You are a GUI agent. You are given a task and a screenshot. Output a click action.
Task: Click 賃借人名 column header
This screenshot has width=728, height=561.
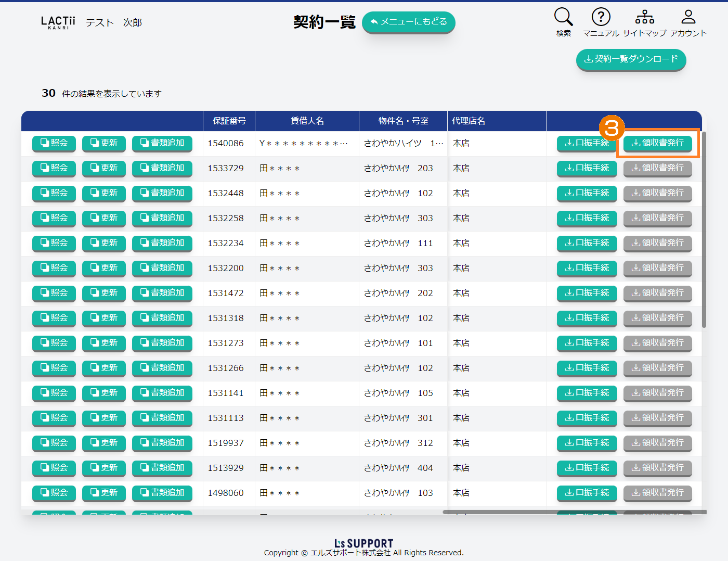click(307, 121)
